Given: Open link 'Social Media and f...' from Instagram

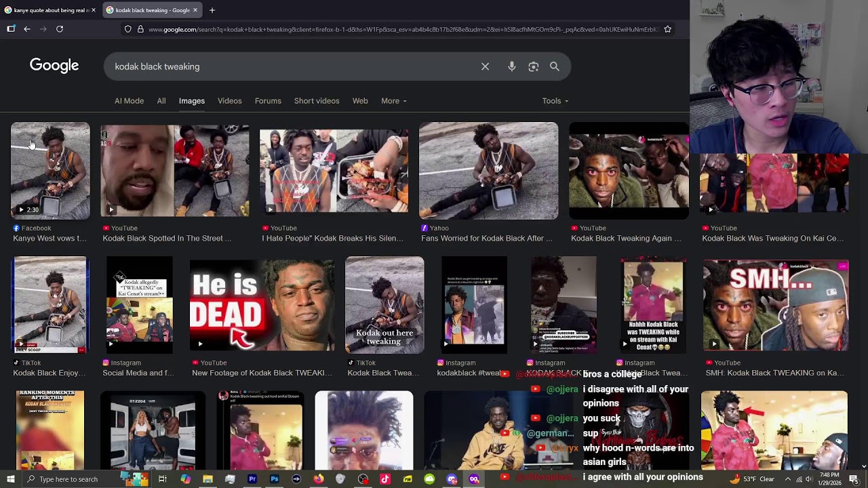Looking at the screenshot, I should coord(138,373).
